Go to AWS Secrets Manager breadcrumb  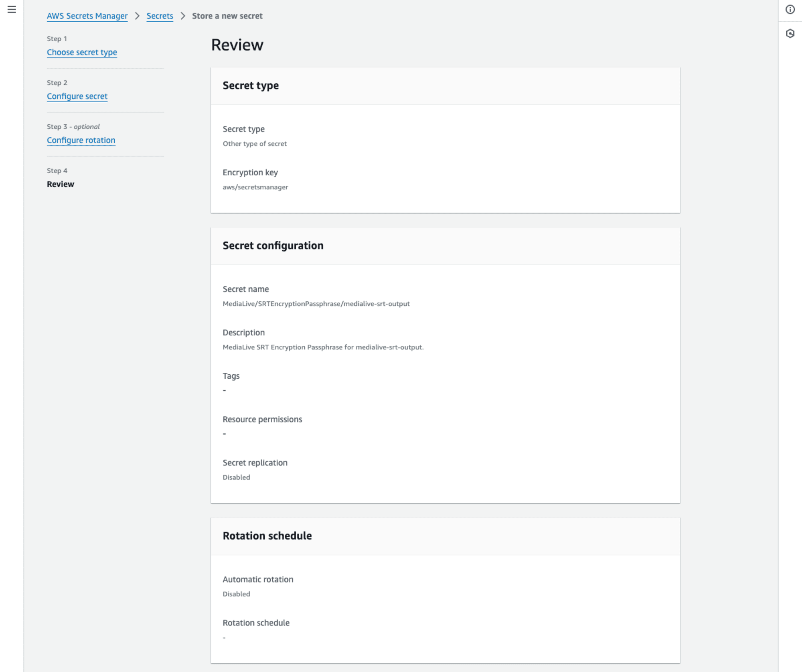pos(87,16)
